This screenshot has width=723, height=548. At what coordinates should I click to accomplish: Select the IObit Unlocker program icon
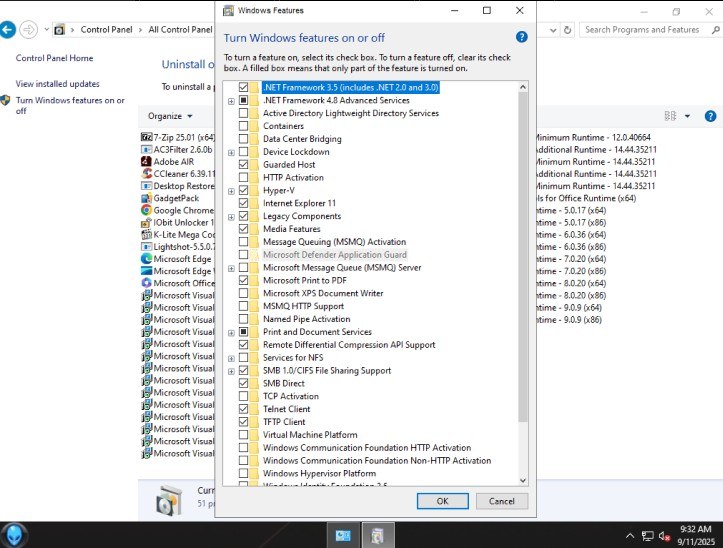[x=146, y=222]
